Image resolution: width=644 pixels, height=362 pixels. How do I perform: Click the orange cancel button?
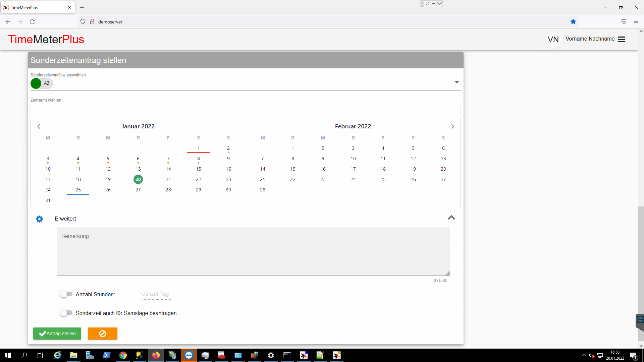tap(103, 334)
